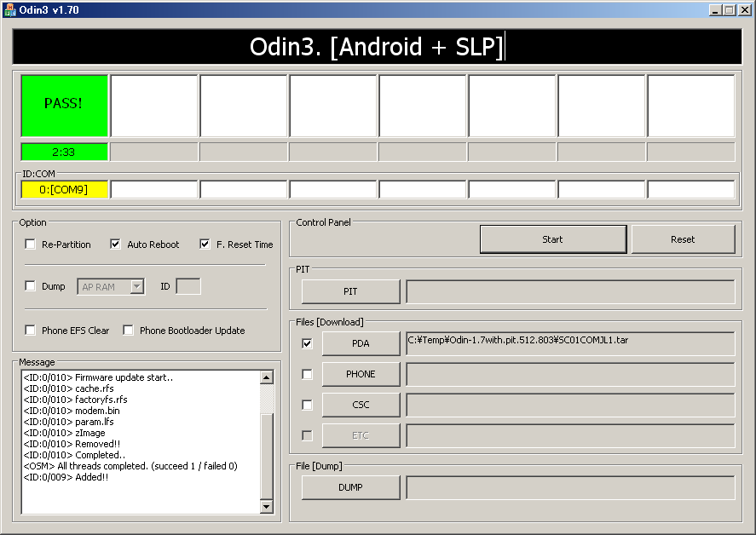The height and width of the screenshot is (535, 756).
Task: Open the PIT file selector
Action: [x=349, y=291]
